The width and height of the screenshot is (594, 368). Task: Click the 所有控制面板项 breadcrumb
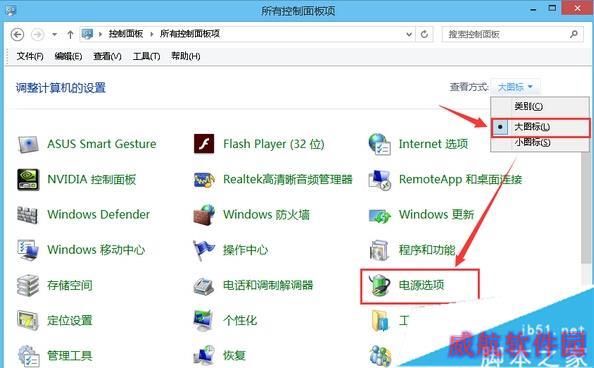click(189, 34)
